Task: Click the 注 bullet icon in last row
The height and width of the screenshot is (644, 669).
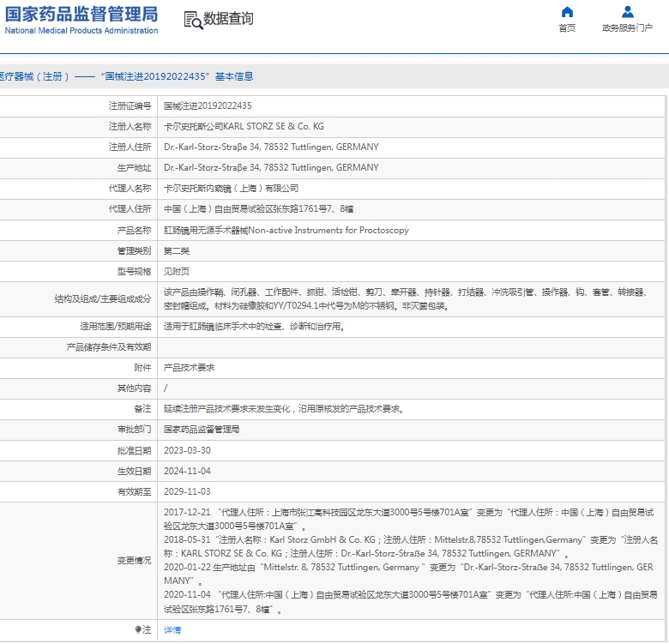Action: point(138,629)
